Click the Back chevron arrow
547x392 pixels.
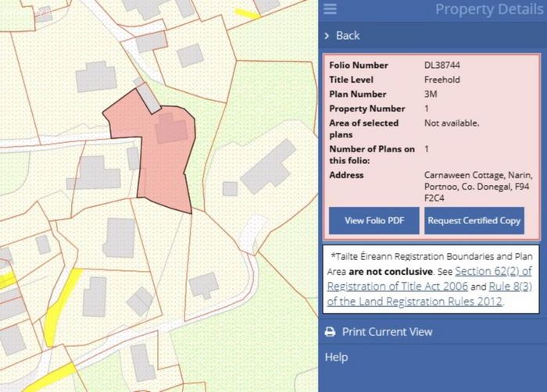[327, 36]
